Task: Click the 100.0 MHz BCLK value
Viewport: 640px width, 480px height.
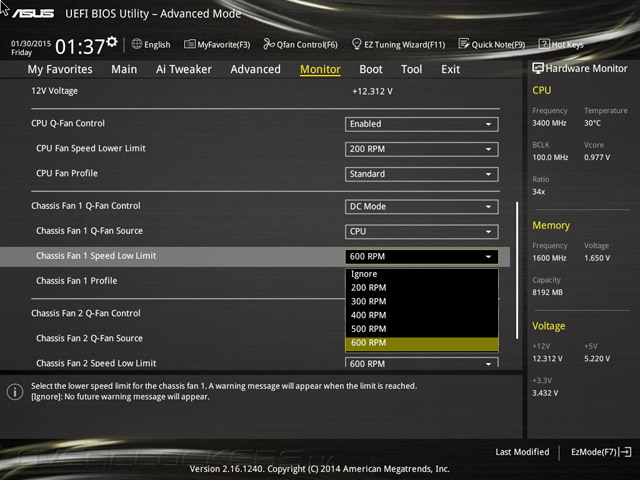Action: pos(550,158)
